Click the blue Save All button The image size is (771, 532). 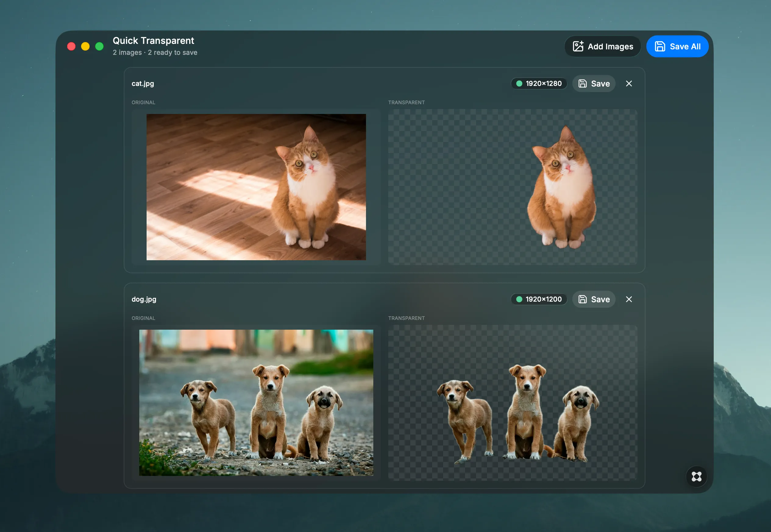click(677, 46)
